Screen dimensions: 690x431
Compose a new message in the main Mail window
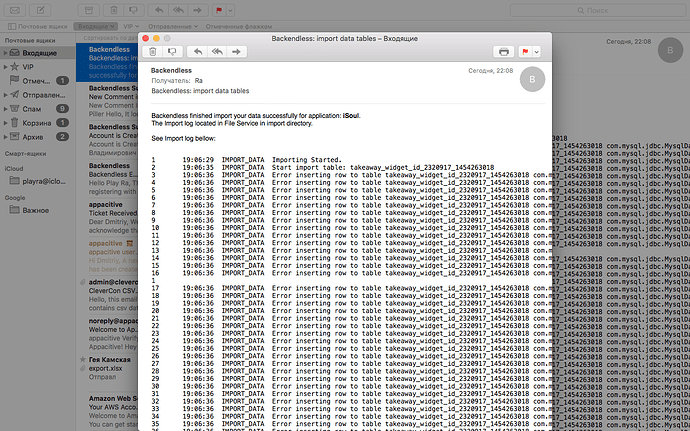point(40,10)
